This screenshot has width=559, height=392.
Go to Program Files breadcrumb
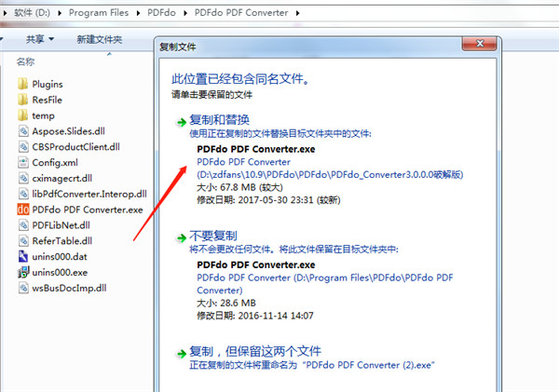click(99, 13)
